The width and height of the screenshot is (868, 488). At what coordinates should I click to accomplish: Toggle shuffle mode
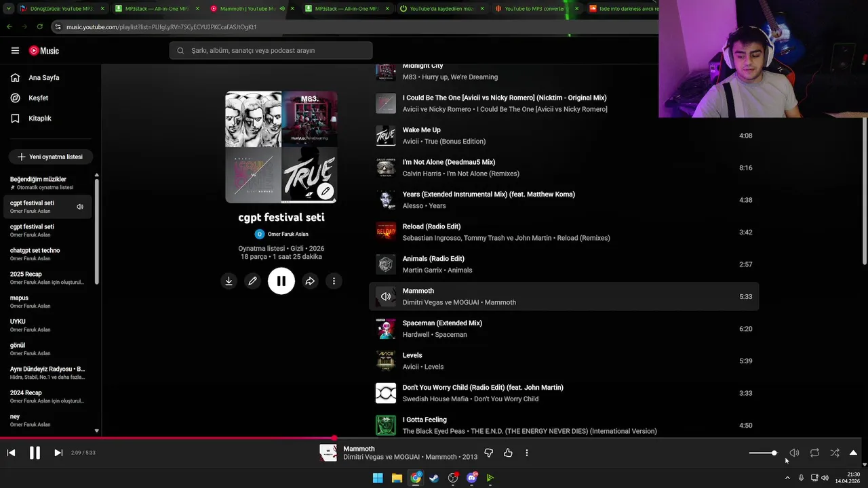coord(835,453)
